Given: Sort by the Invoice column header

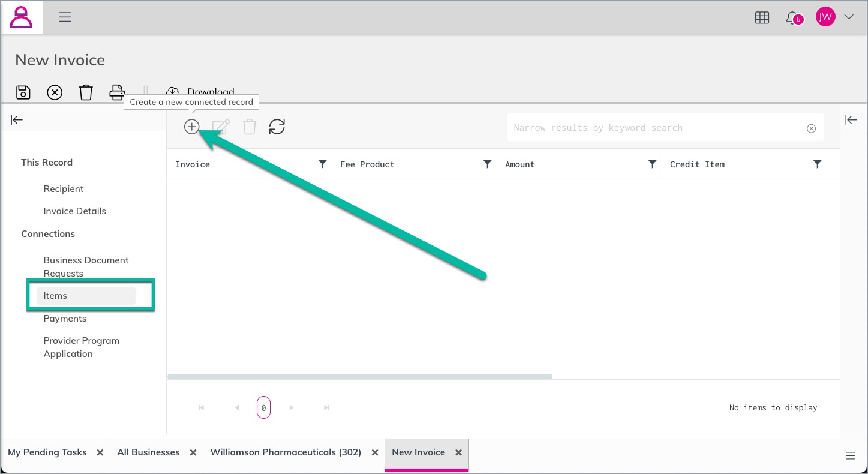Looking at the screenshot, I should (x=193, y=164).
